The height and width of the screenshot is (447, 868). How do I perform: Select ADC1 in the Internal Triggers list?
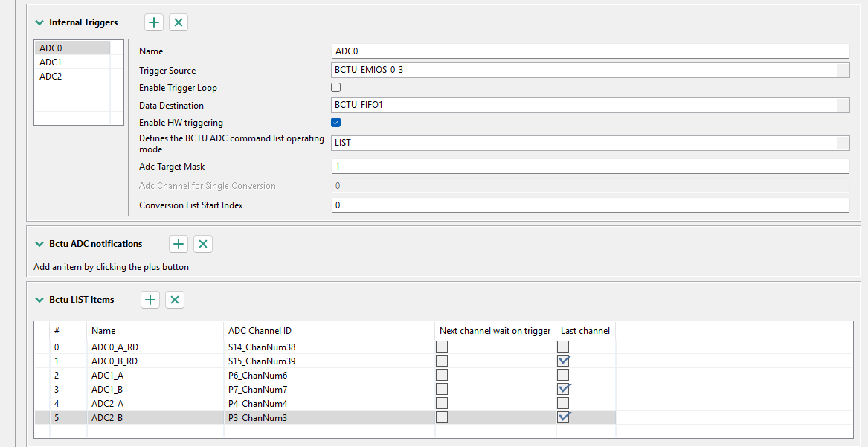pos(72,62)
